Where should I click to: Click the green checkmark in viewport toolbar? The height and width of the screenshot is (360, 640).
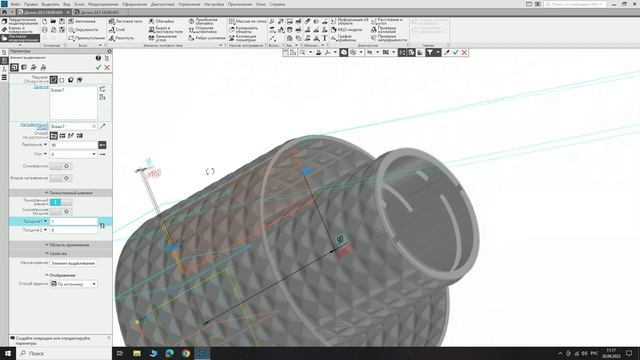pyautogui.click(x=456, y=52)
